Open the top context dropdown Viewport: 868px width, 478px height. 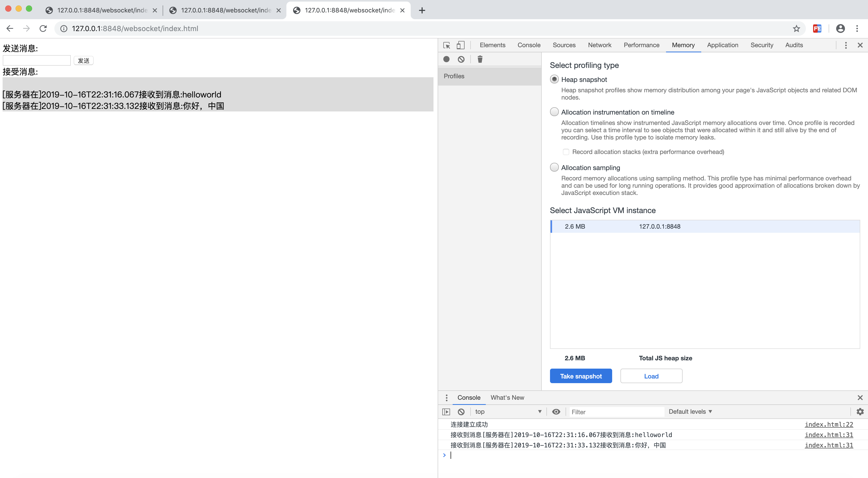508,412
